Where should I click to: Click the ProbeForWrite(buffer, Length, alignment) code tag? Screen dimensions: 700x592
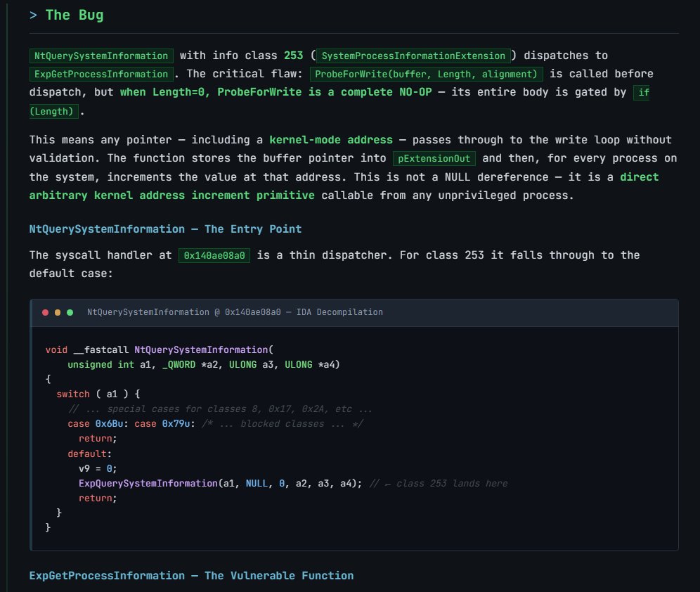(427, 74)
